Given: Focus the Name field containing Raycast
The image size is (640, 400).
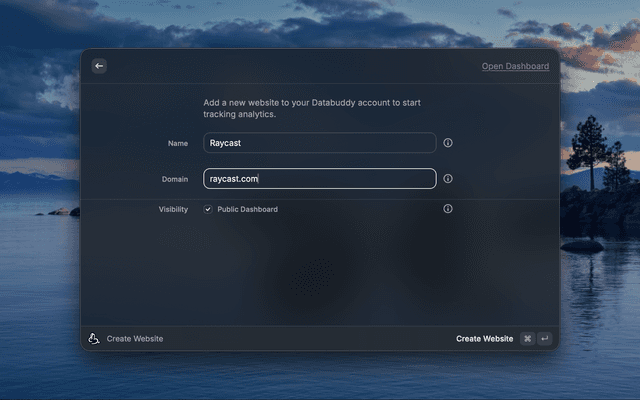Looking at the screenshot, I should tap(319, 143).
